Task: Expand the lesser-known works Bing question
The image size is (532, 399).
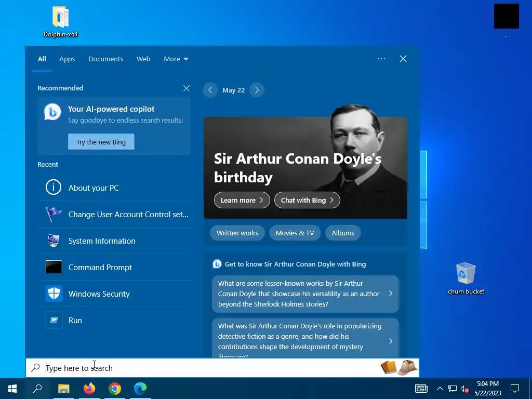Action: click(305, 294)
